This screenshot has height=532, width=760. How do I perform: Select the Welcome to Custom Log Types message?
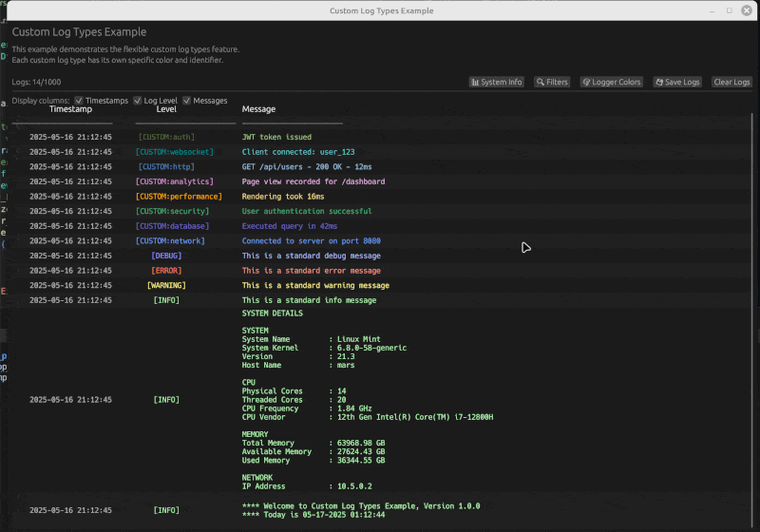tap(361, 506)
